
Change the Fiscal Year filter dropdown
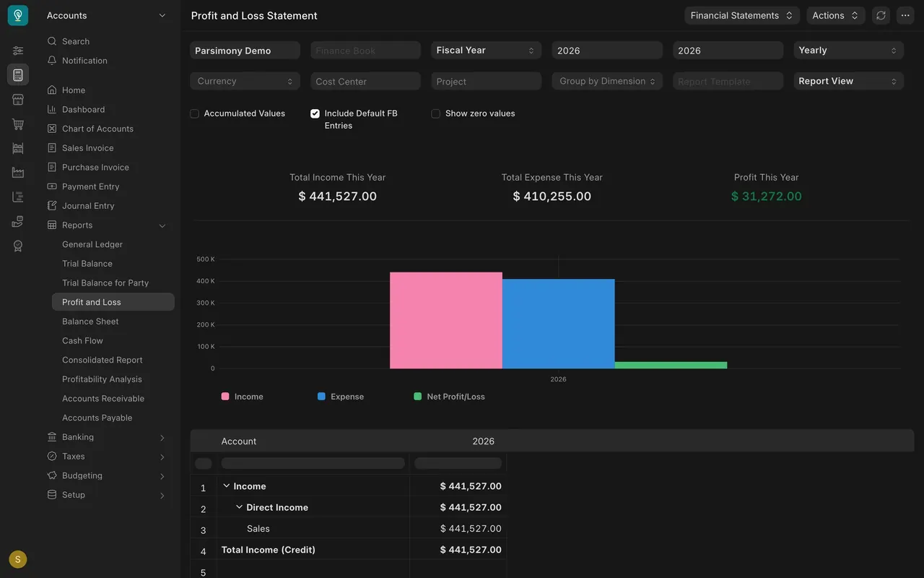[x=486, y=50]
